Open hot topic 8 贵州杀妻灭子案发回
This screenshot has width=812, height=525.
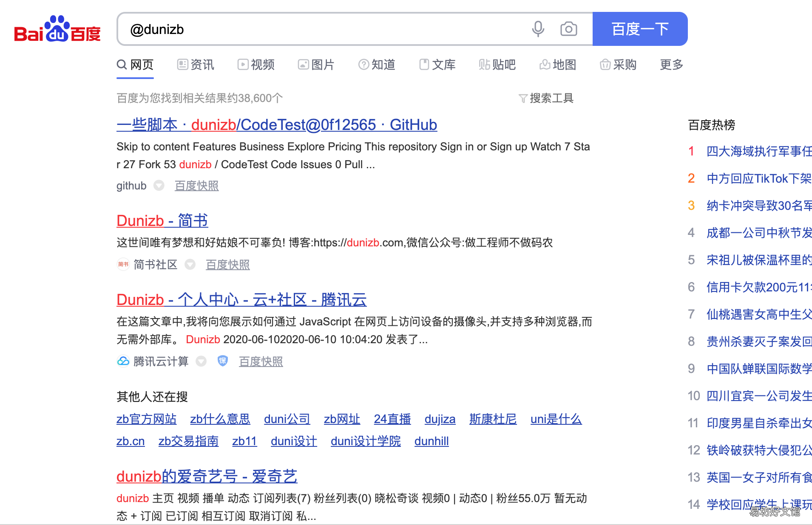[759, 342]
